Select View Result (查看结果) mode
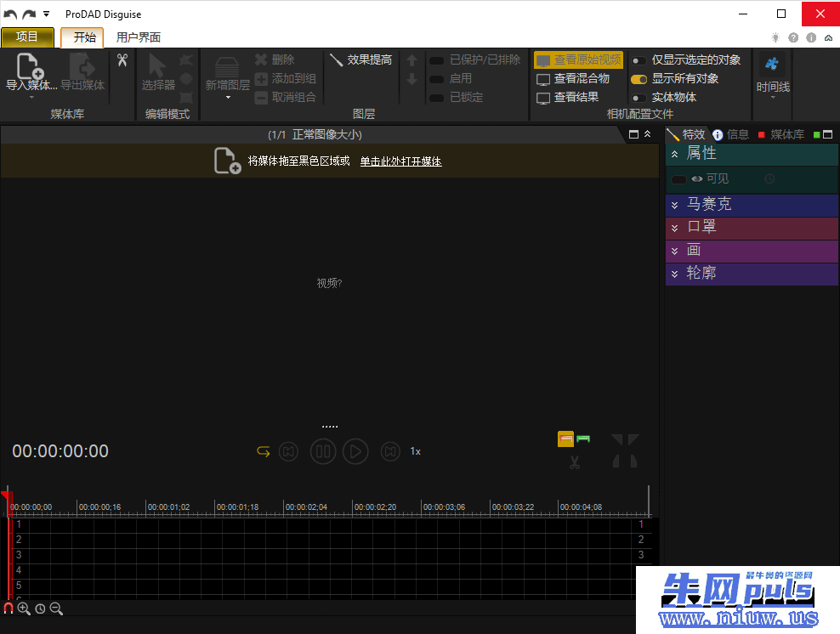This screenshot has height=634, width=840. pyautogui.click(x=567, y=98)
